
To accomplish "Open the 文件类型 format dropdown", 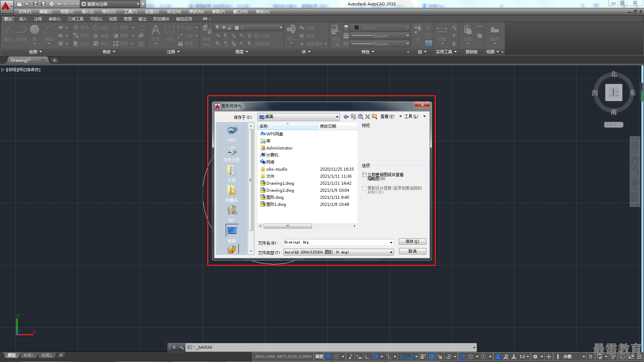I will pos(391,252).
